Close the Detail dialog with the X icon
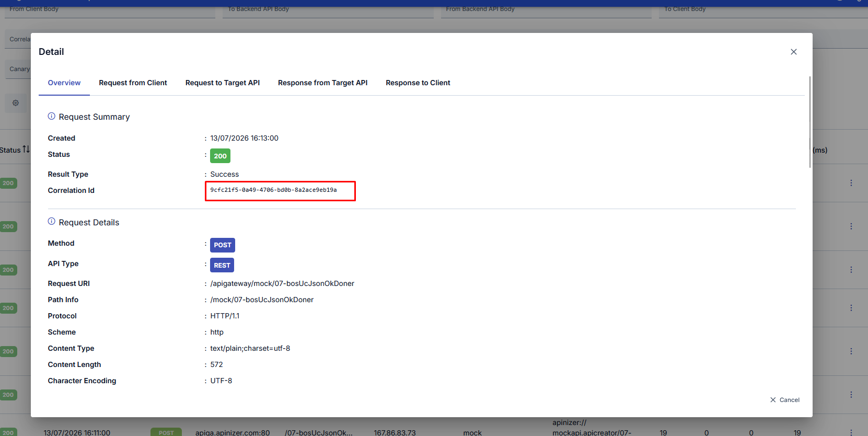The height and width of the screenshot is (436, 868). click(793, 52)
